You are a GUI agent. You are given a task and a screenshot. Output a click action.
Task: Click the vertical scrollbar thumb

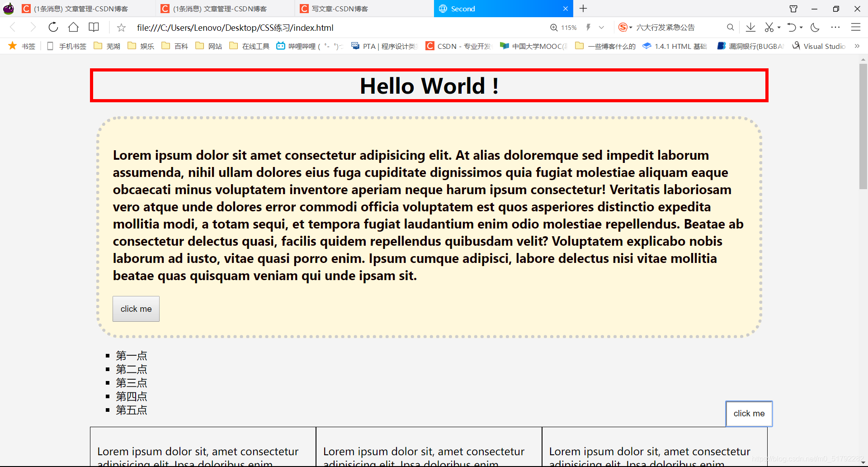(863, 126)
